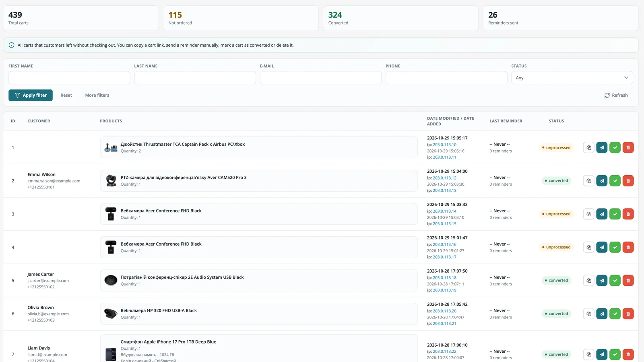Viewport: 644px width, 362px height.
Task: Reset the filters
Action: click(66, 95)
